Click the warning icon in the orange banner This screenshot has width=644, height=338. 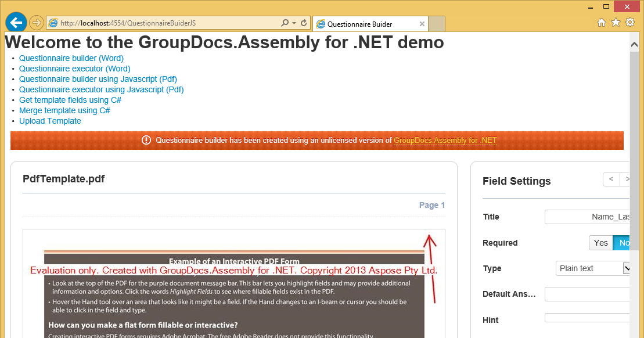point(146,140)
